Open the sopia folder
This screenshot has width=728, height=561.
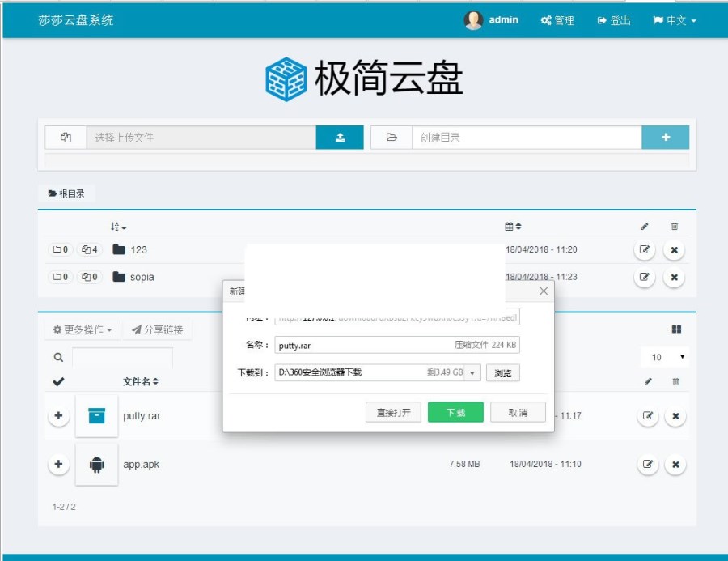point(142,277)
